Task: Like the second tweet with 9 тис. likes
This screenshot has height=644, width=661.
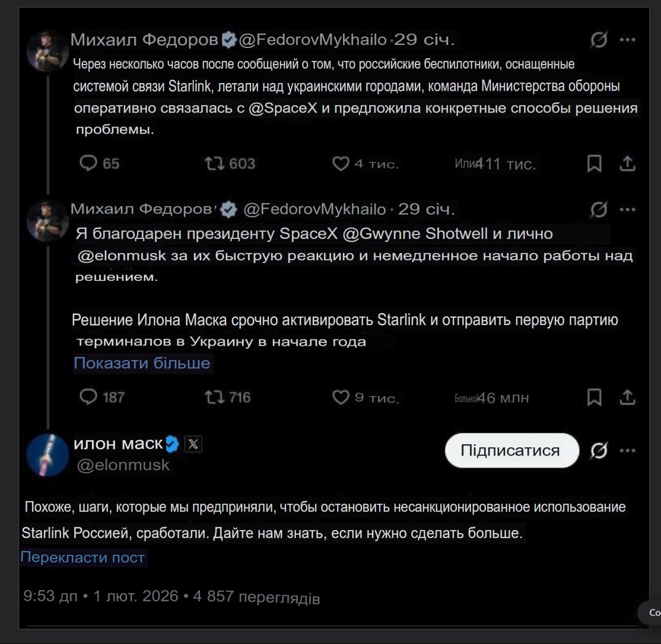Action: 341,397
